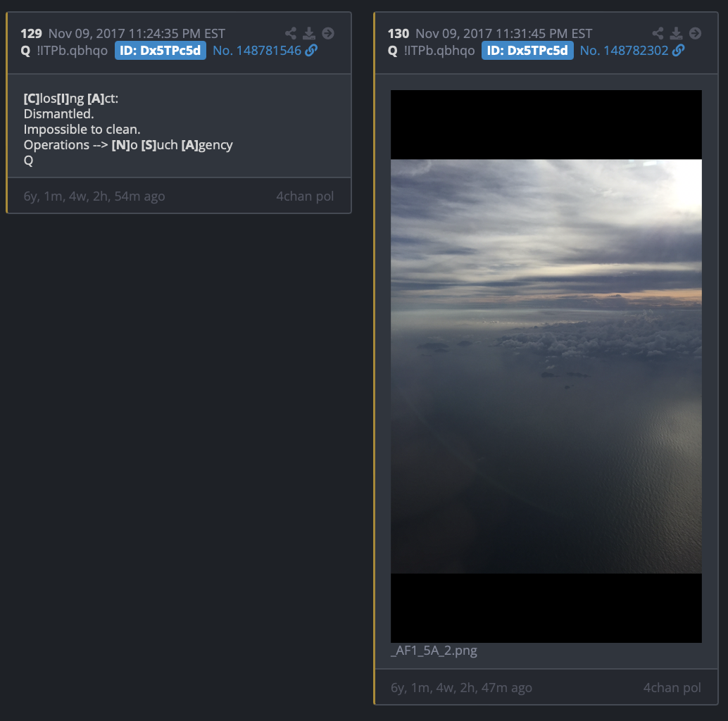
Task: Click the line '[C]los[I]ng [A]ct:'
Action: coord(71,99)
